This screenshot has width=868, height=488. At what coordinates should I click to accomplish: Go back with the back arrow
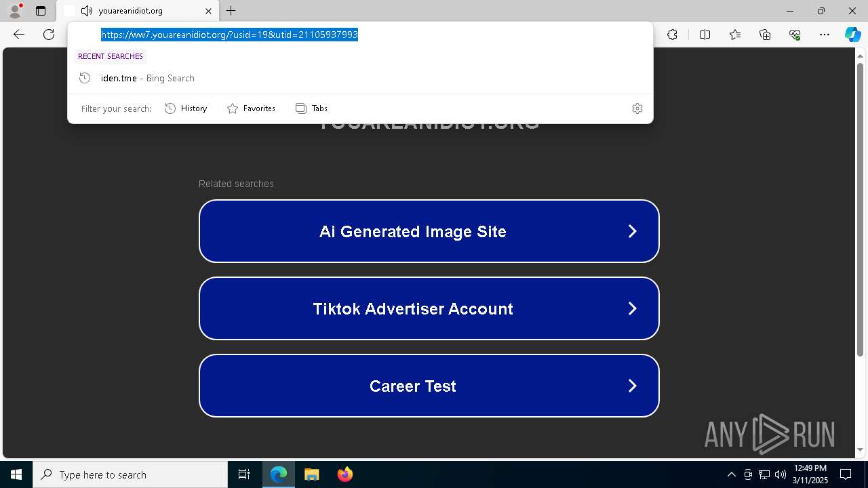(x=19, y=35)
